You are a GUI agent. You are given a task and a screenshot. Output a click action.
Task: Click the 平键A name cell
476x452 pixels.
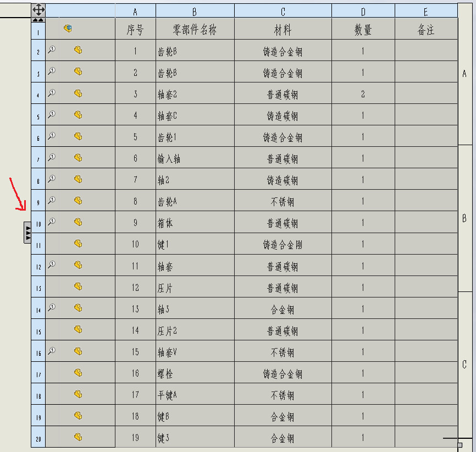point(195,394)
